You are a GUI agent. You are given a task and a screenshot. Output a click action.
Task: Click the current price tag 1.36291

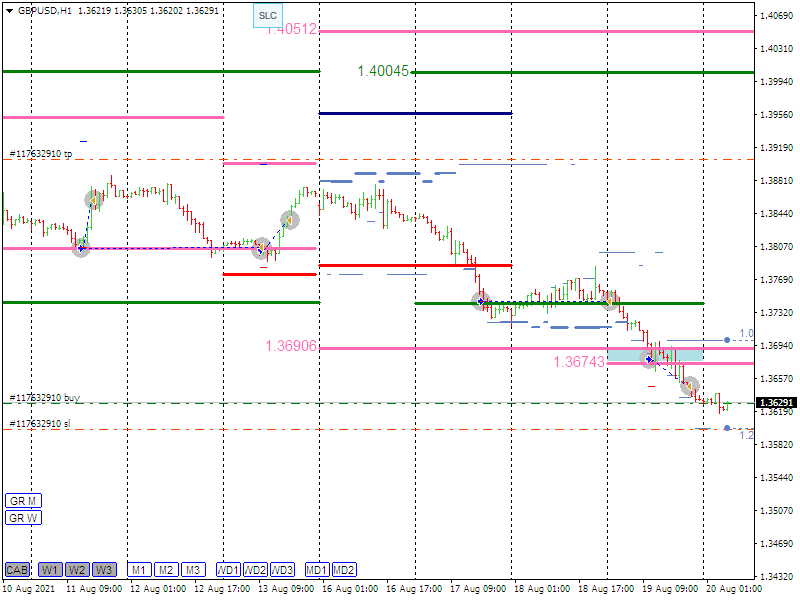click(777, 403)
